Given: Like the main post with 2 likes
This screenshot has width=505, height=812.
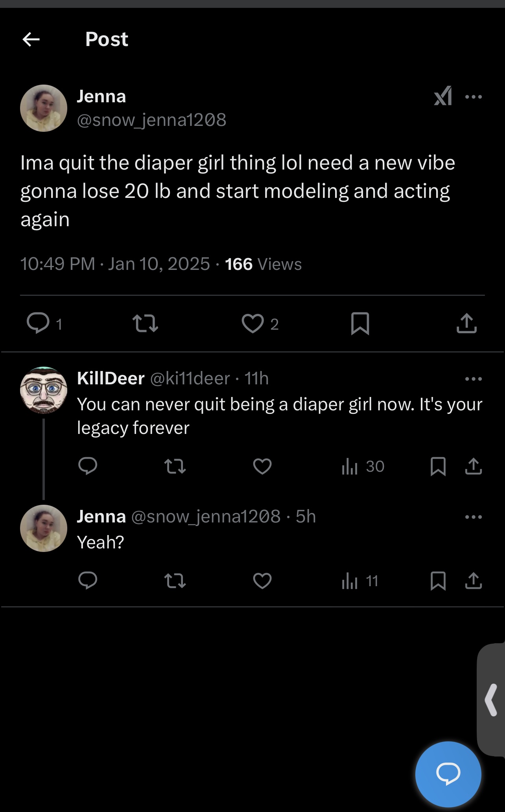Looking at the screenshot, I should (252, 323).
